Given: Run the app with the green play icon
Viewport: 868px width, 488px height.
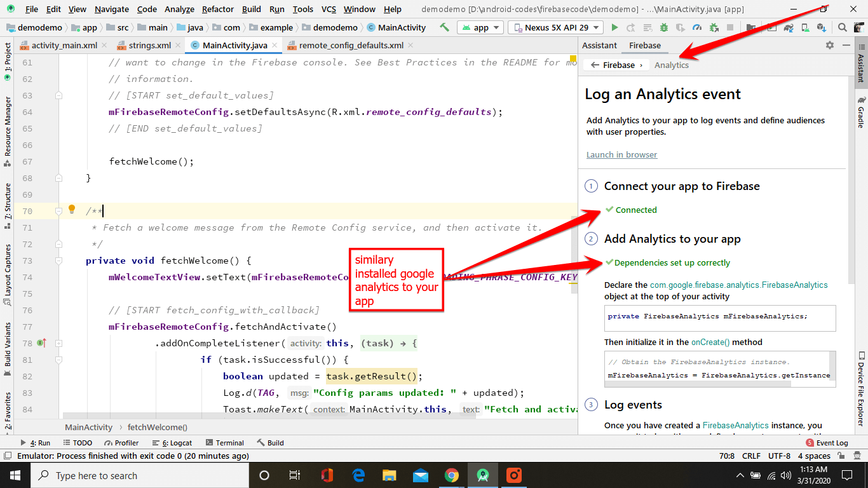Looking at the screenshot, I should 614,27.
